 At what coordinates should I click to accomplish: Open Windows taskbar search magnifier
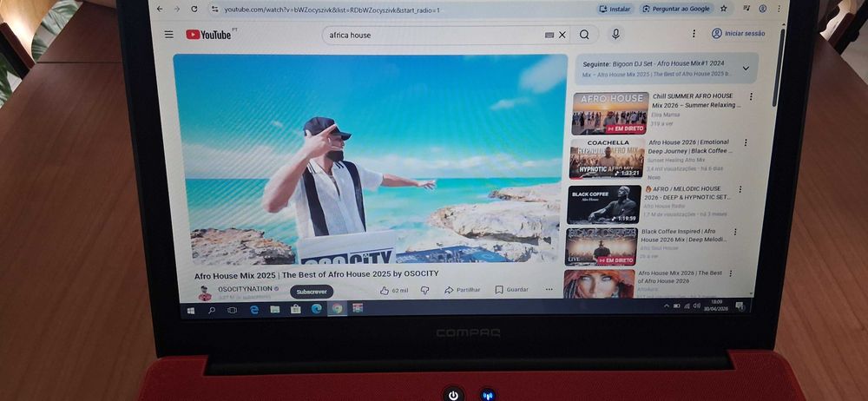[x=212, y=311]
